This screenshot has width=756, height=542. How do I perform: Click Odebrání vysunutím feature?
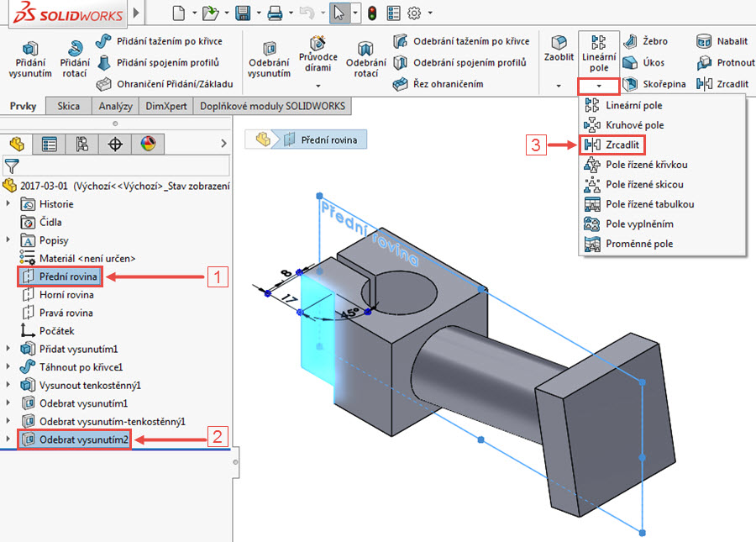tap(269, 60)
